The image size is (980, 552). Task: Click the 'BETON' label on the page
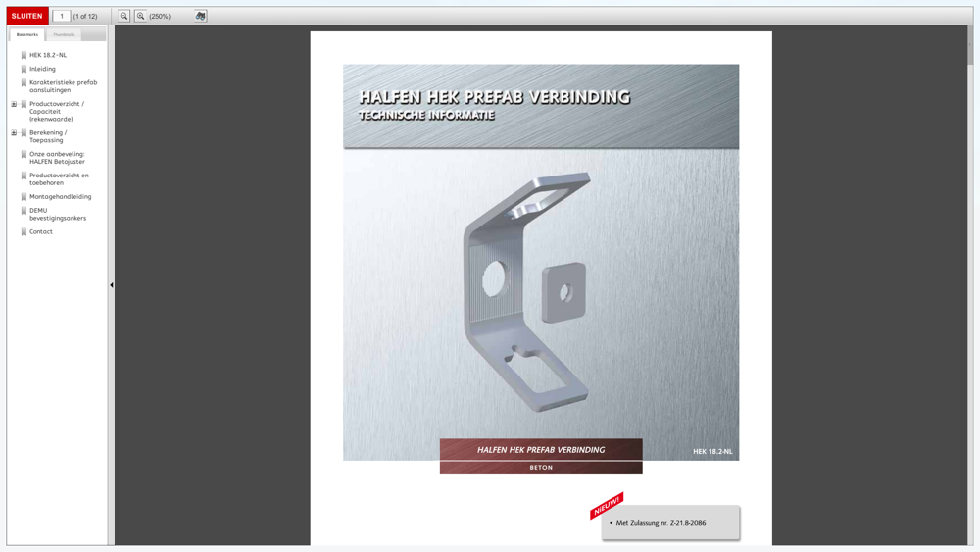[x=541, y=467]
